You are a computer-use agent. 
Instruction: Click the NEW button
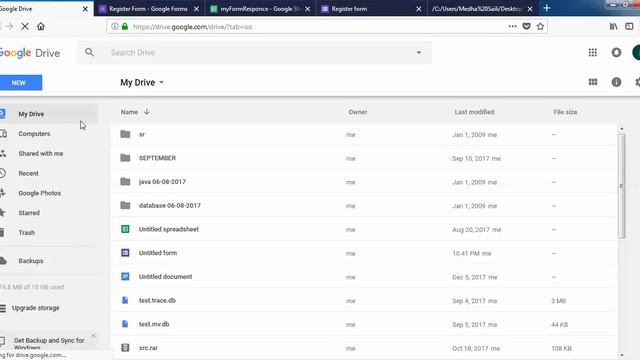20,83
